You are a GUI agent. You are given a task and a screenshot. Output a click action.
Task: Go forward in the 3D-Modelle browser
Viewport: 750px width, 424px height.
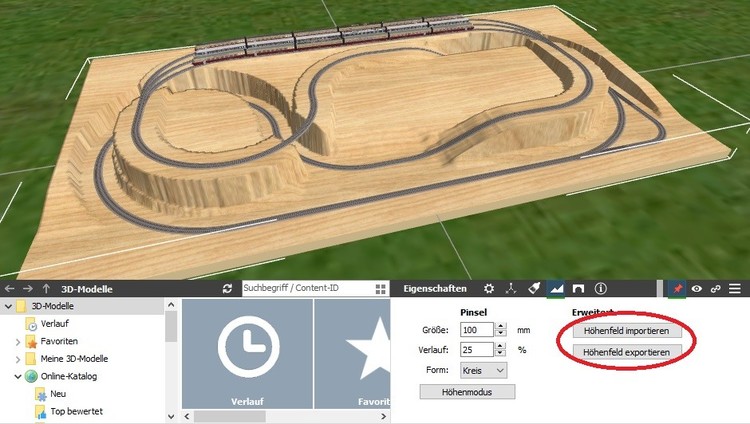(28, 289)
